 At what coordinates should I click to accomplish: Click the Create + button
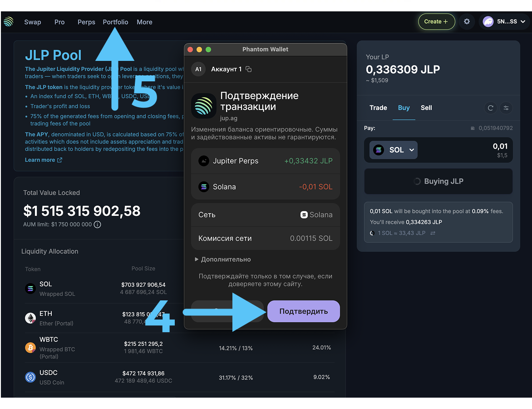[x=436, y=21]
